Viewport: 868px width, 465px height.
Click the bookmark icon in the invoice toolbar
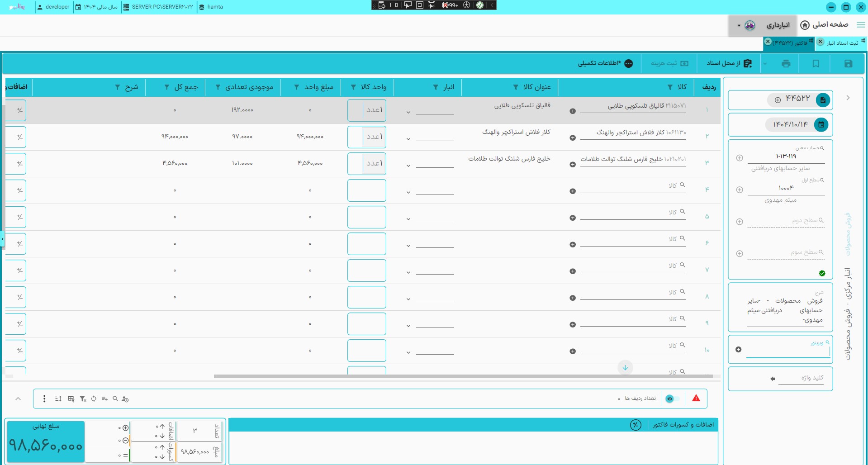click(816, 64)
